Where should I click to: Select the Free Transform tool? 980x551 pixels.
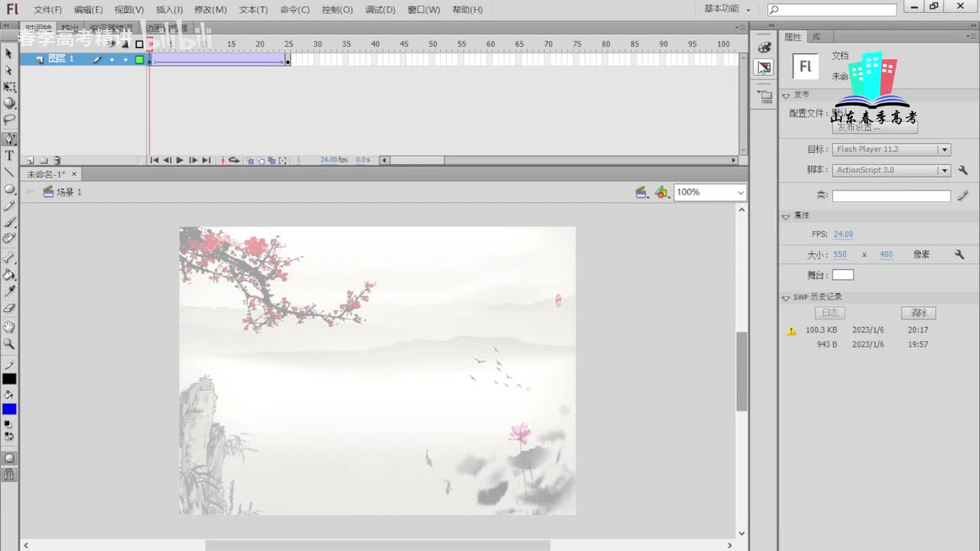9,87
